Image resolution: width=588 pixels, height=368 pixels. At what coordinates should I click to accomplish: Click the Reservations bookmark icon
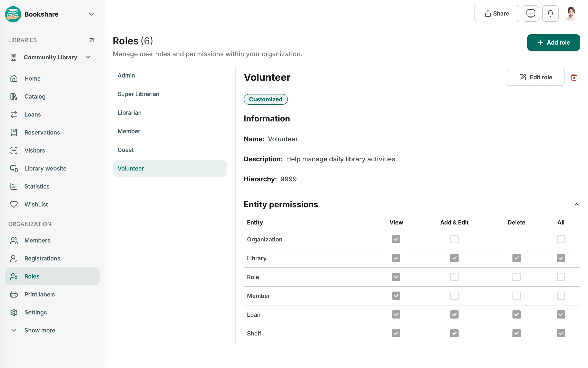14,132
